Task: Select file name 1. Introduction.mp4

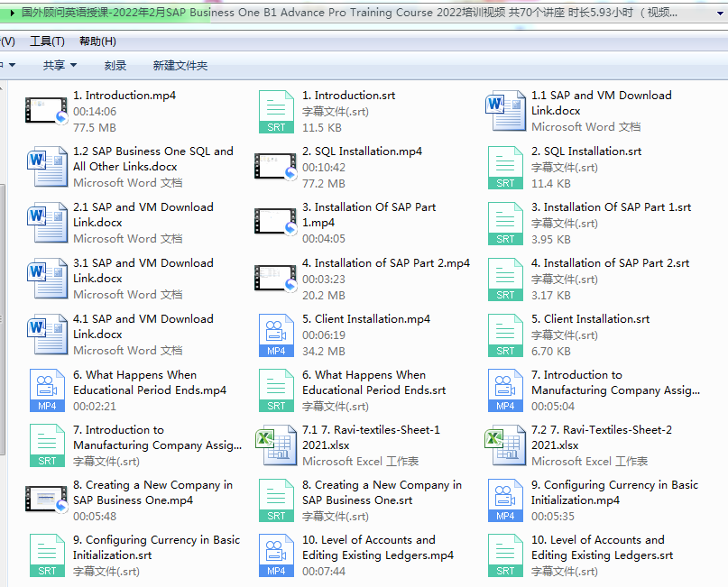Action: click(124, 95)
